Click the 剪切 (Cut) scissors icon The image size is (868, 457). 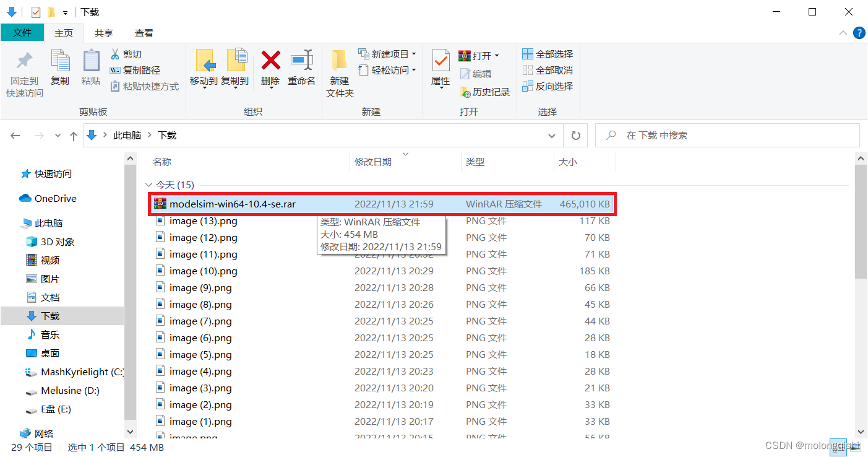(115, 54)
